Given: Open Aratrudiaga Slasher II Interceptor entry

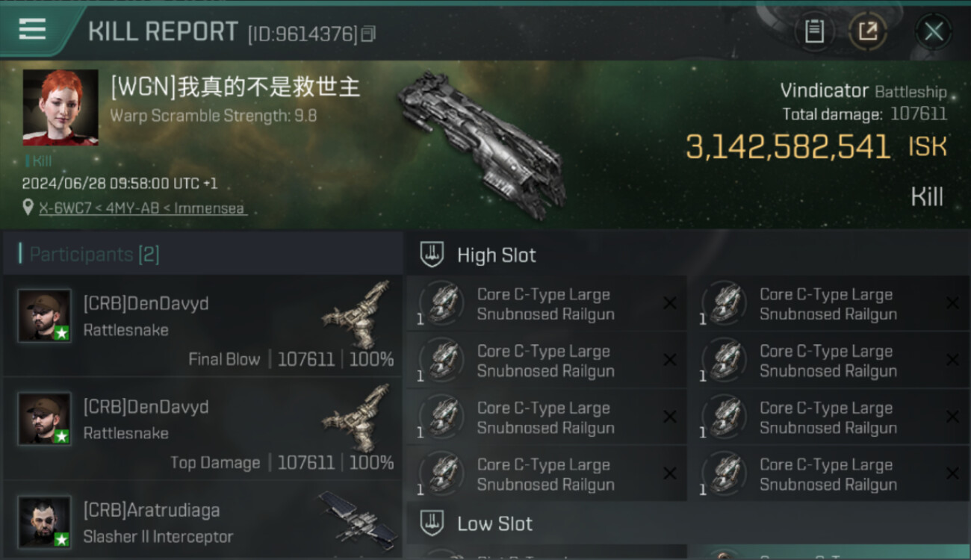Looking at the screenshot, I should click(202, 521).
